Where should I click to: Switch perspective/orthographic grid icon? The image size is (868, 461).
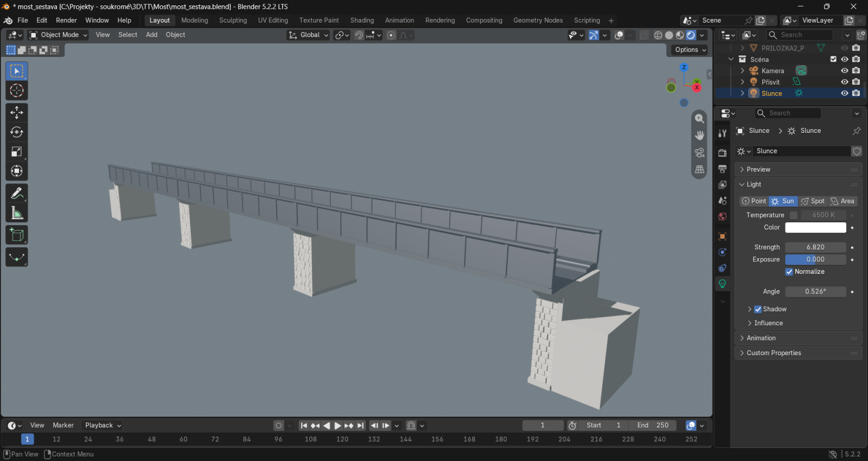700,169
